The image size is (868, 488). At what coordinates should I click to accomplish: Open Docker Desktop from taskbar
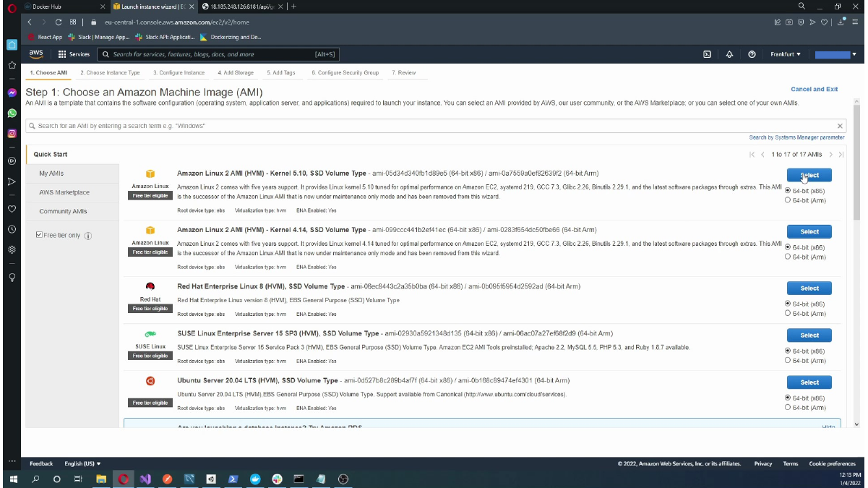tap(255, 479)
